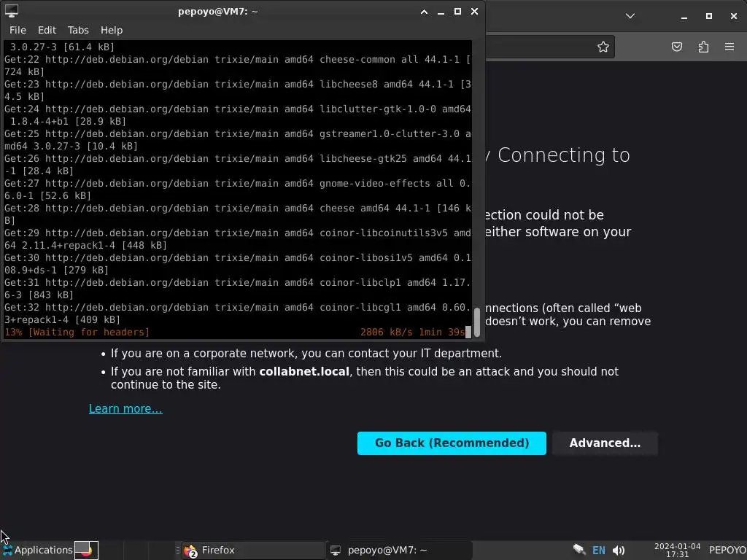The height and width of the screenshot is (560, 747).
Task: Click the terminal window icon in title bar
Action: 12,11
